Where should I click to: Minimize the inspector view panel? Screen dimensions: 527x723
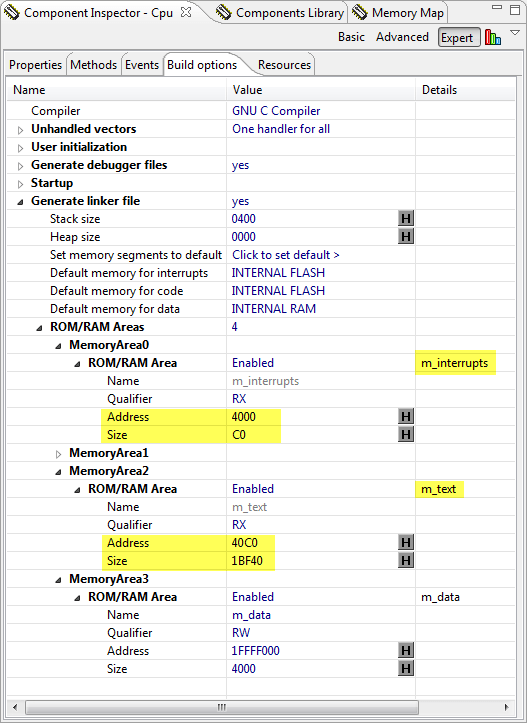click(x=497, y=8)
